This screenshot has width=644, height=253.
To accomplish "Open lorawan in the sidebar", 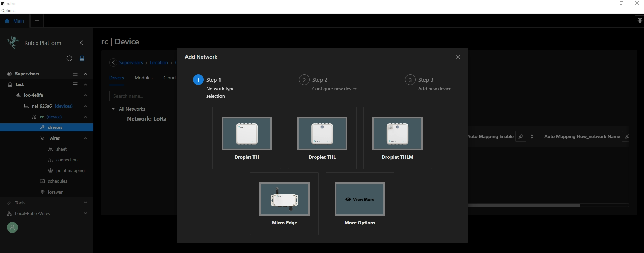I will point(56,192).
